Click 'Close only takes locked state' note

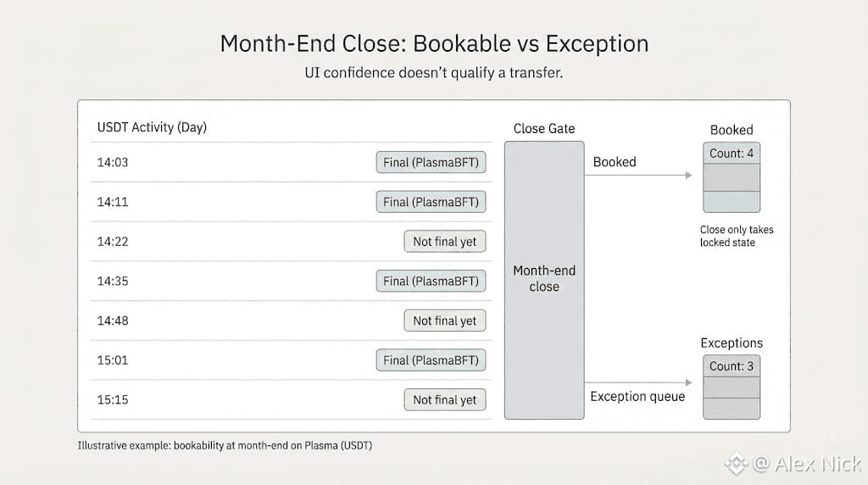[737, 236]
